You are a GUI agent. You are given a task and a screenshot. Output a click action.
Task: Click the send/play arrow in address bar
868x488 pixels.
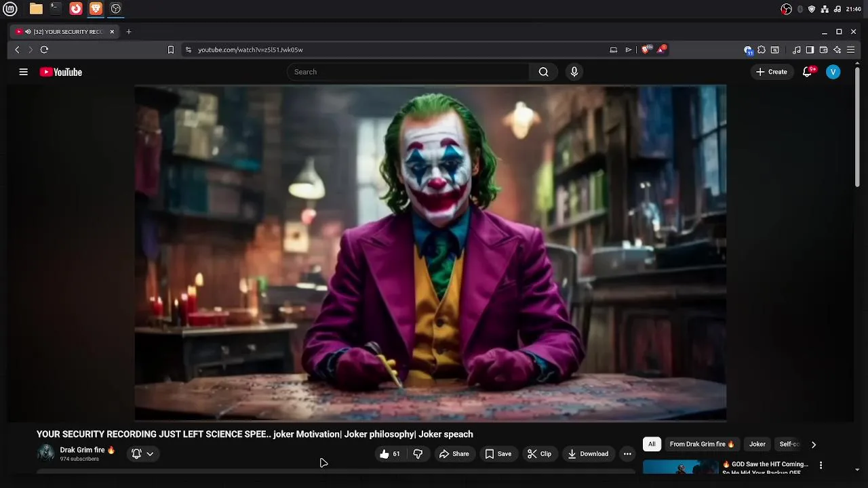629,49
